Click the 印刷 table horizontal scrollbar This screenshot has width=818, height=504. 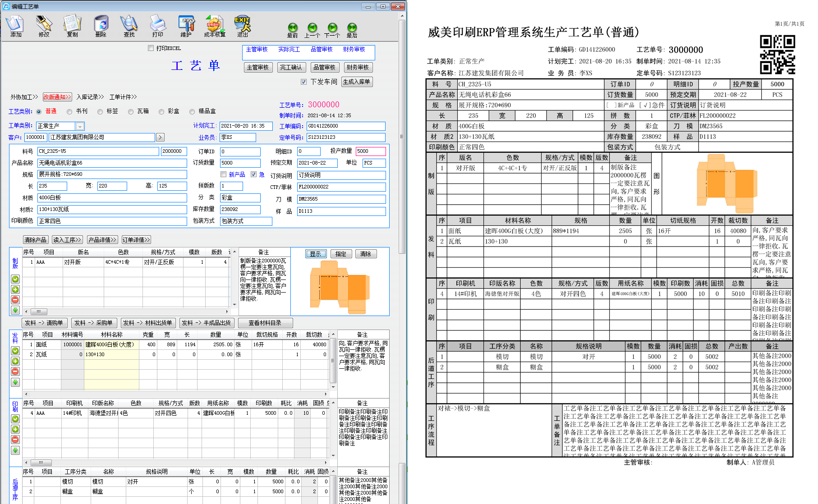(x=176, y=463)
